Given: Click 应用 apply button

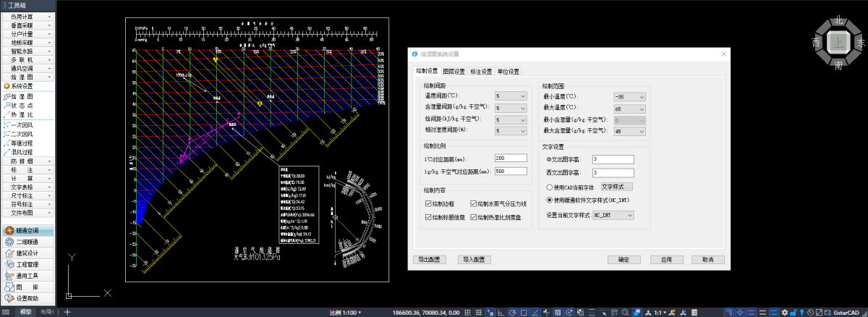Looking at the screenshot, I should tap(666, 259).
